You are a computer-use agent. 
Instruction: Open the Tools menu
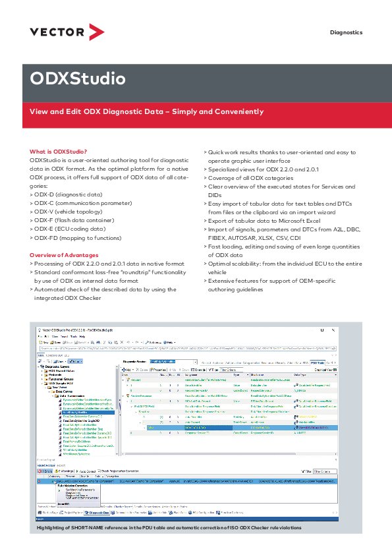point(74,337)
